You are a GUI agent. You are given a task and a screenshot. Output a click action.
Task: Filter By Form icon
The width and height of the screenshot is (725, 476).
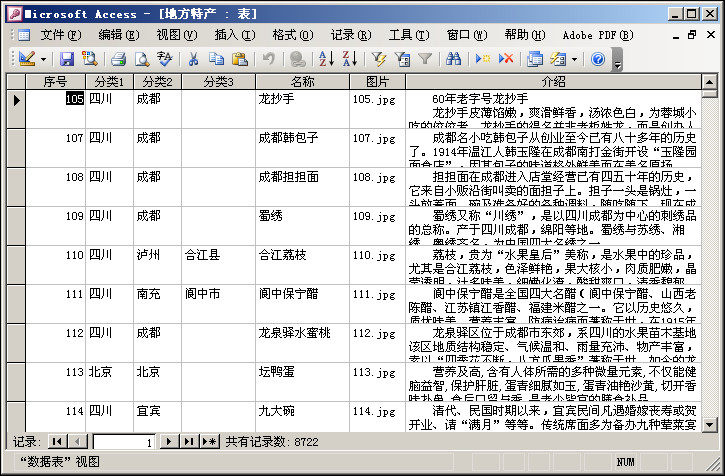402,59
